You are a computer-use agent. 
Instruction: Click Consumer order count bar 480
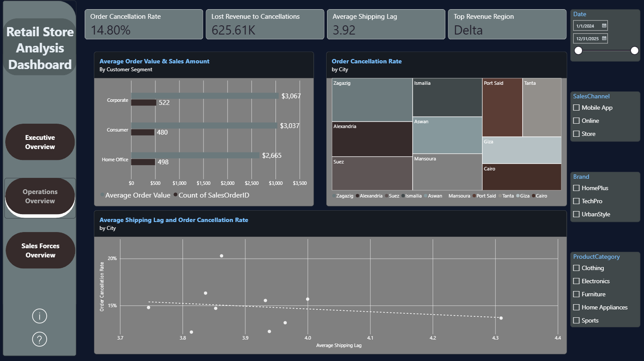[143, 132]
